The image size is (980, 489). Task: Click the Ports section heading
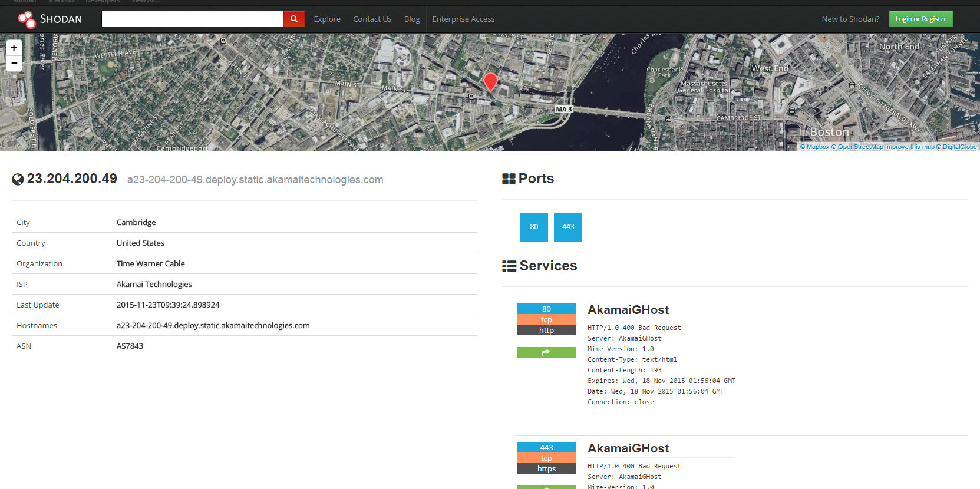[x=536, y=179]
